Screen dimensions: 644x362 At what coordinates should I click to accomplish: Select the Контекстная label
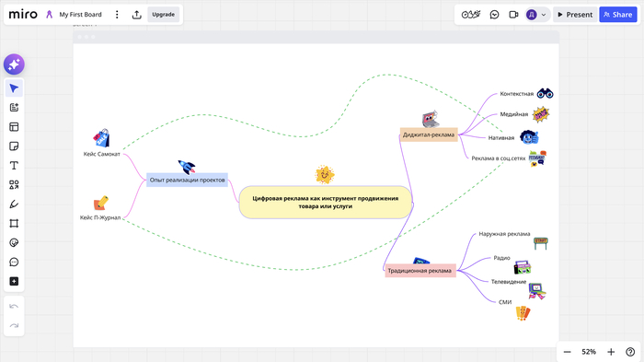[517, 94]
